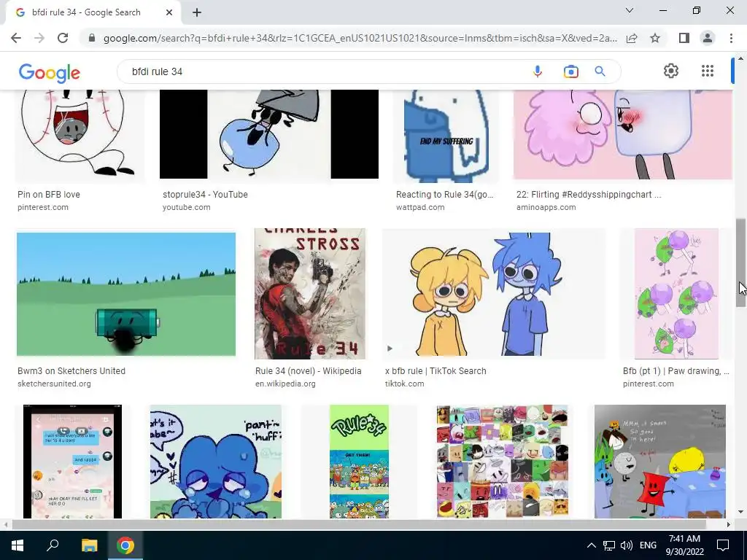The image size is (747, 560).
Task: Open the network status tray icon
Action: [x=609, y=545]
